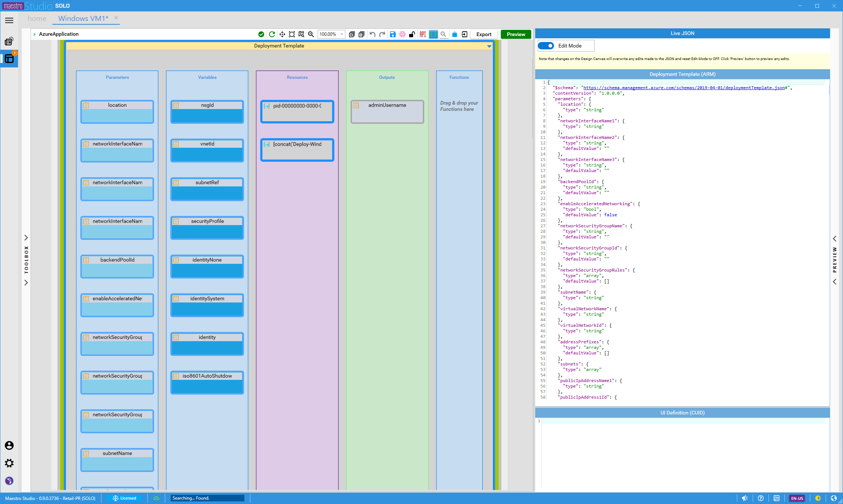This screenshot has height=504, width=843.
Task: Toggle the Live JSON braces icon
Action: [x=433, y=34]
